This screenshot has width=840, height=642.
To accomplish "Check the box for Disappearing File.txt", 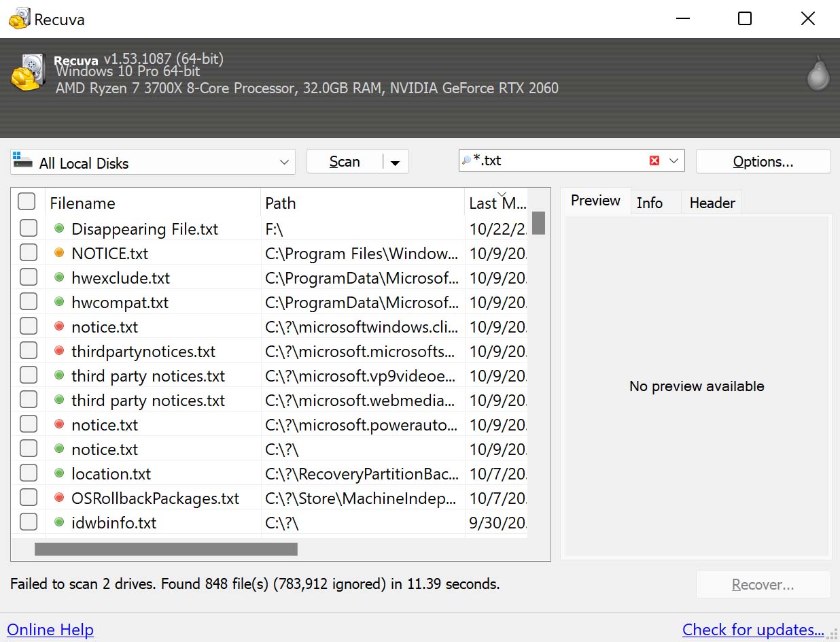I will (x=28, y=228).
